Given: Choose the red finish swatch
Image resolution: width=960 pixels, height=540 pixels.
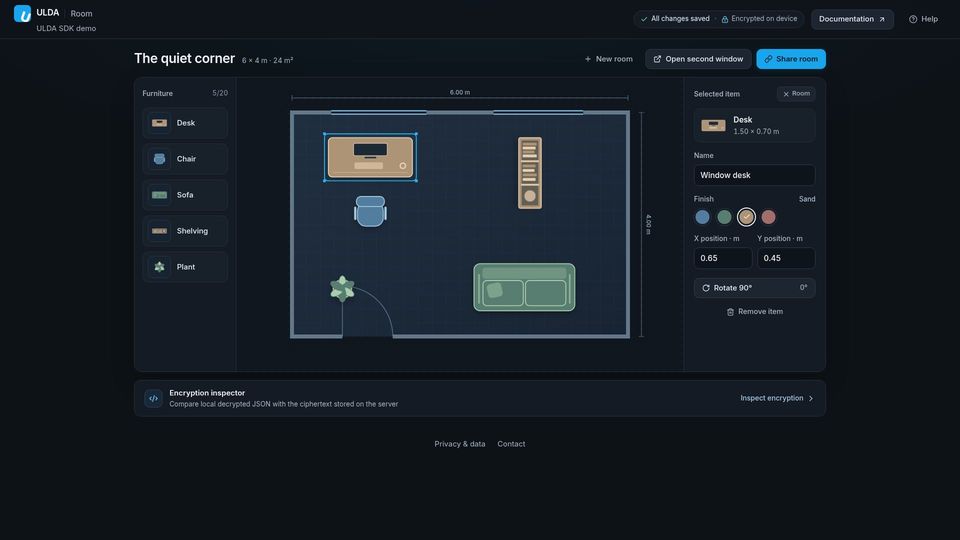Looking at the screenshot, I should click(x=768, y=217).
